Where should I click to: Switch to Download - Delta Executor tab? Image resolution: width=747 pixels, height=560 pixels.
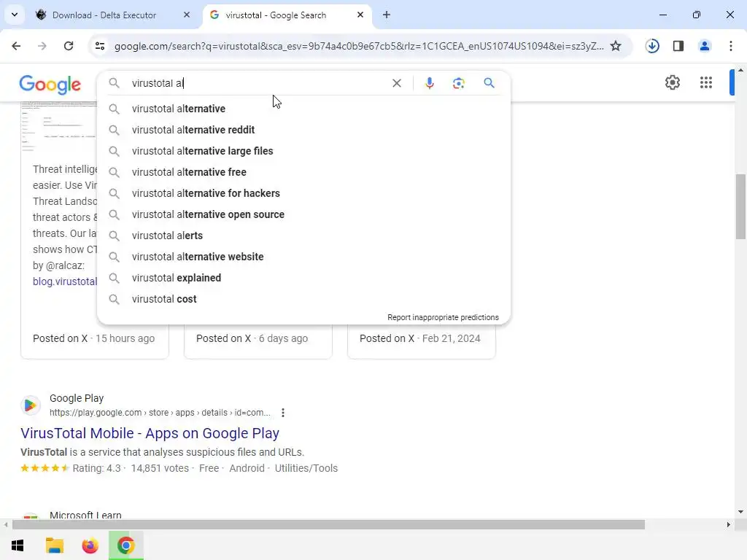click(104, 15)
